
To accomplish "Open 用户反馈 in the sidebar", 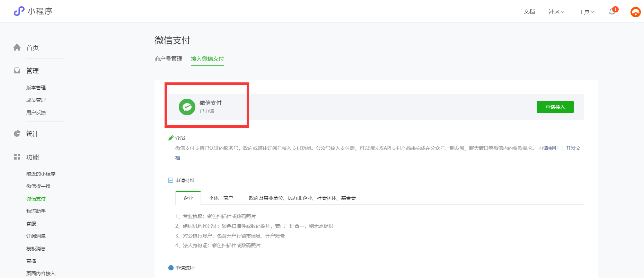I will pyautogui.click(x=36, y=113).
